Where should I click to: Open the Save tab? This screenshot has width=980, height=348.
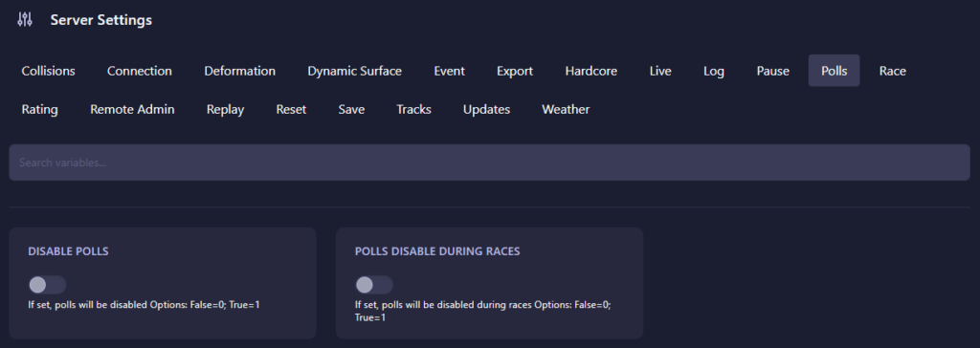coord(351,109)
